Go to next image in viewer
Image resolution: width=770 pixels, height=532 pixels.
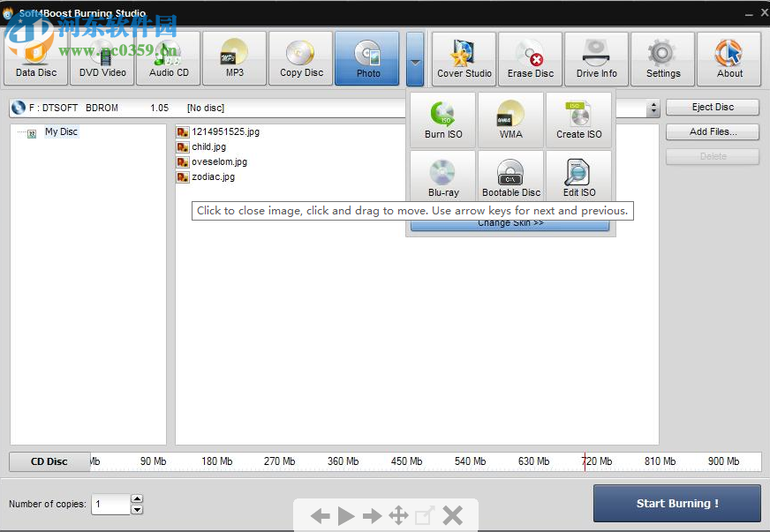tap(373, 516)
